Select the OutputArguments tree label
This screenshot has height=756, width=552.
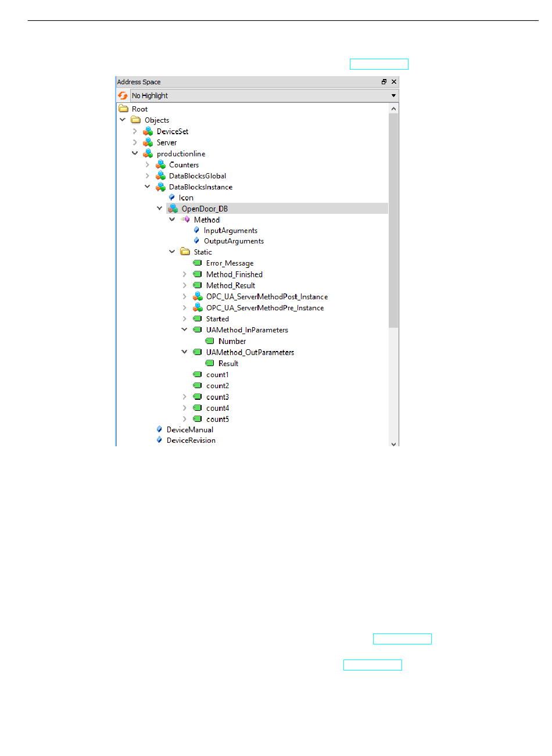click(x=234, y=241)
